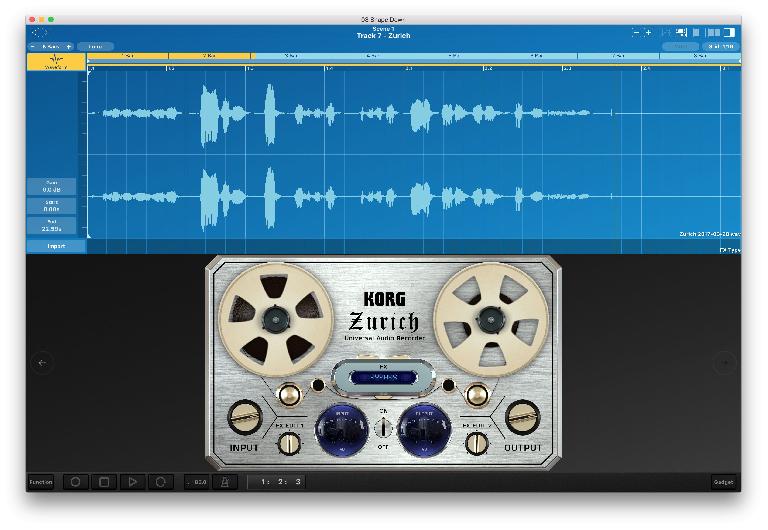The image size is (768, 530).
Task: Click the Import button
Action: [x=56, y=246]
